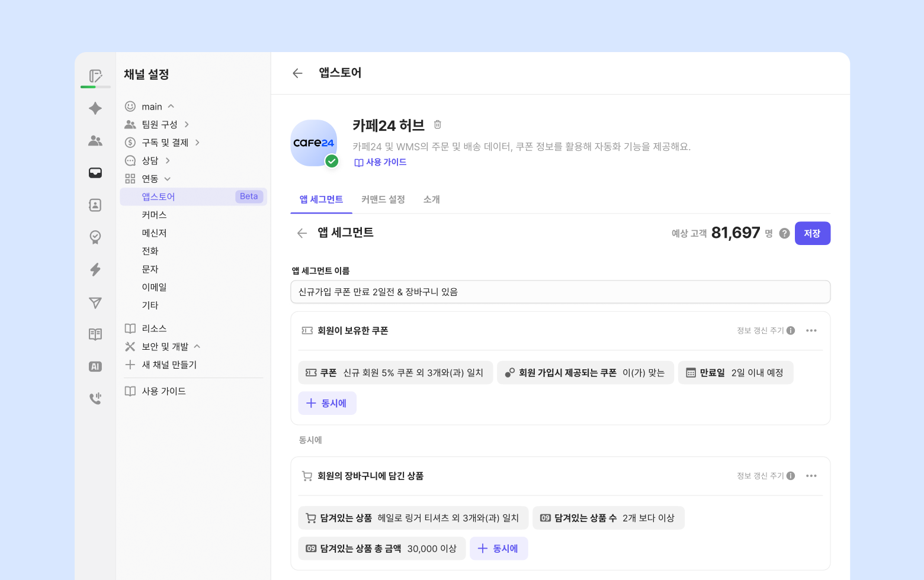Click the 저장 button
Image resolution: width=924 pixels, height=580 pixels.
coord(812,233)
